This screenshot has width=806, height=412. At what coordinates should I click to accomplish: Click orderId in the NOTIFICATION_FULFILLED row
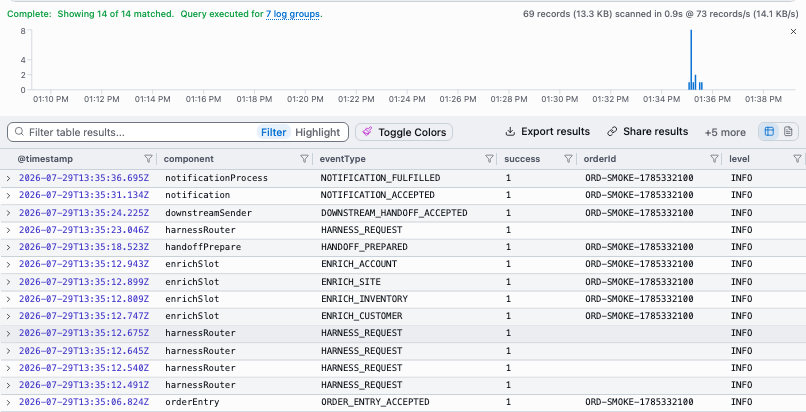pos(639,178)
